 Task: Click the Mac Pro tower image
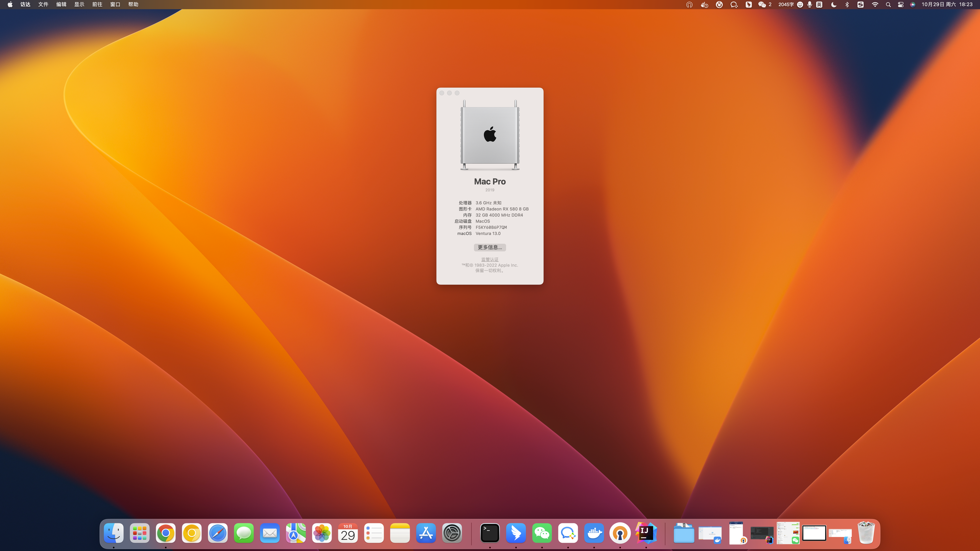click(490, 135)
